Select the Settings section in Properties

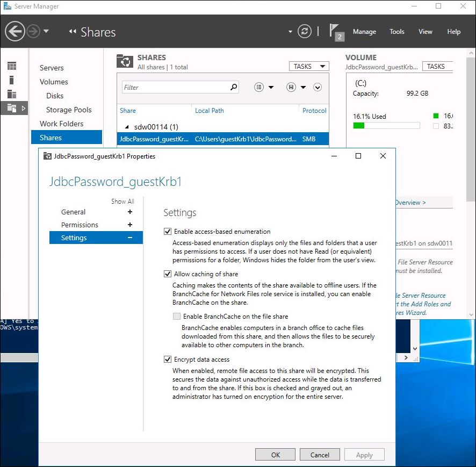96,238
